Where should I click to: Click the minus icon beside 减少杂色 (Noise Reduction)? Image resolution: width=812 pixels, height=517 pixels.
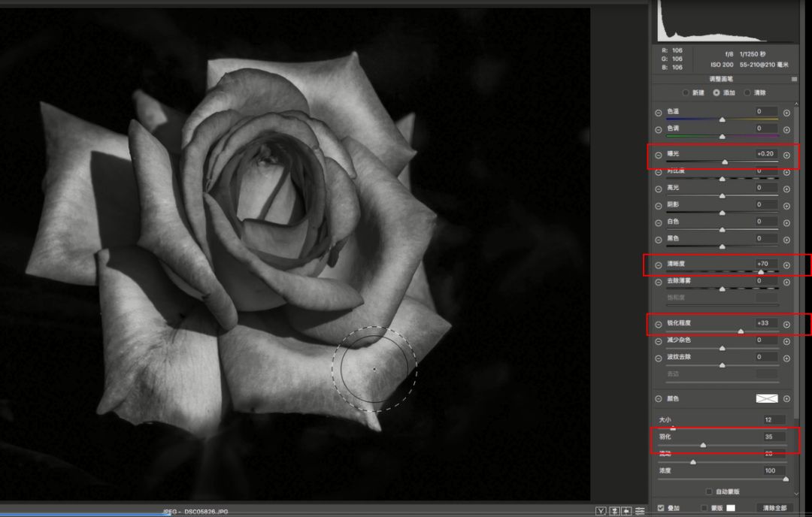point(659,341)
